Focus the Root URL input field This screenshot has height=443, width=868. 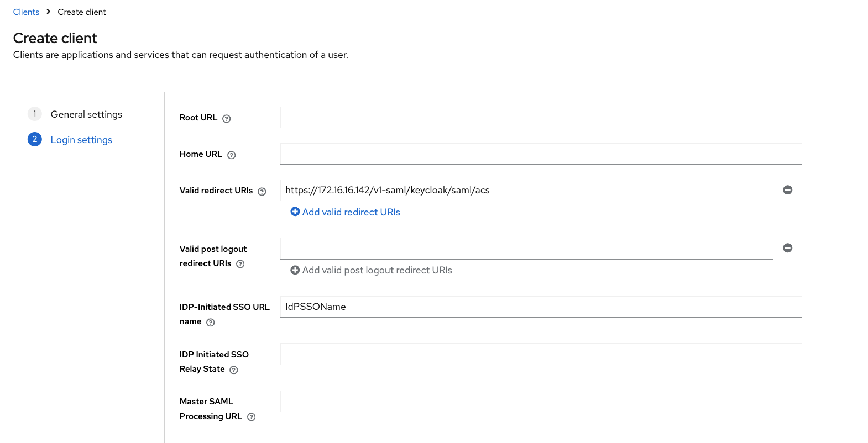pyautogui.click(x=541, y=117)
